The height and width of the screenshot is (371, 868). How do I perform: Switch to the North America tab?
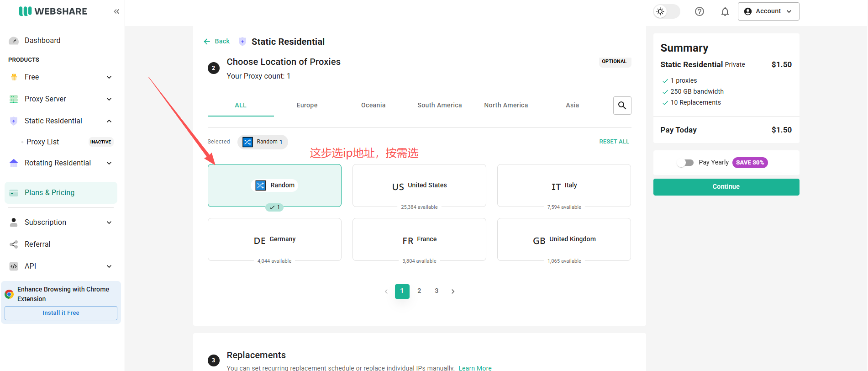coord(506,106)
